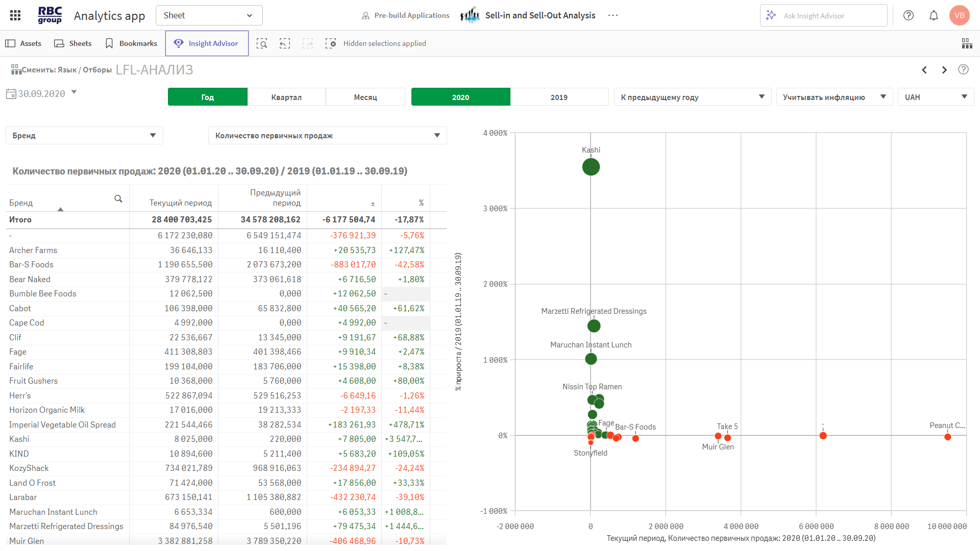The image size is (980, 551).
Task: Open the sheet grid view icon
Action: [967, 43]
